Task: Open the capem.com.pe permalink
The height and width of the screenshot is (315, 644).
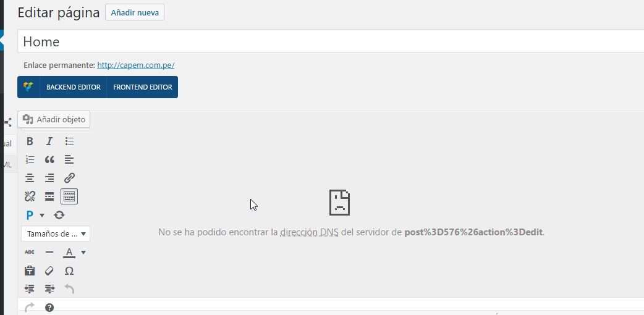Action: [x=135, y=65]
